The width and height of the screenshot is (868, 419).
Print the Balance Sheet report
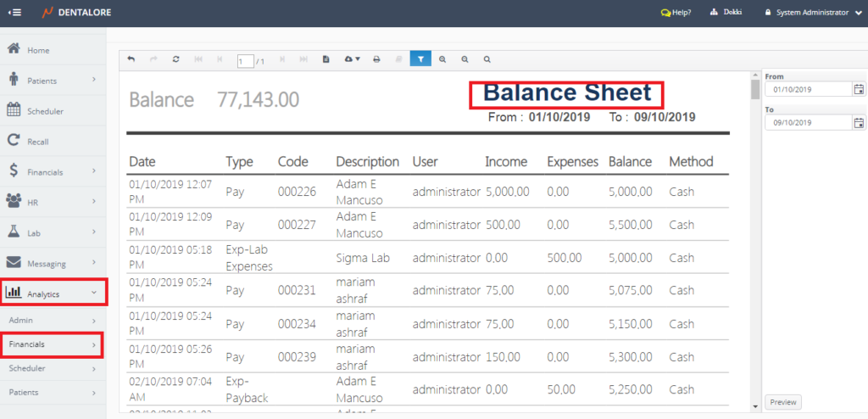(x=376, y=59)
